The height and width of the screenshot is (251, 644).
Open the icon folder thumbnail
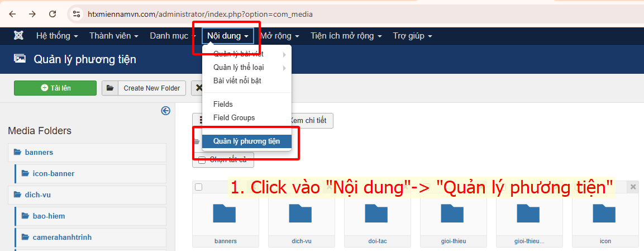tap(604, 214)
